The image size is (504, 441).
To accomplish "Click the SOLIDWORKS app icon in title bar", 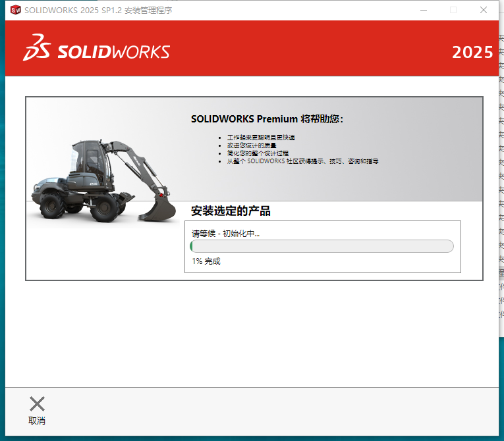I will pos(15,10).
